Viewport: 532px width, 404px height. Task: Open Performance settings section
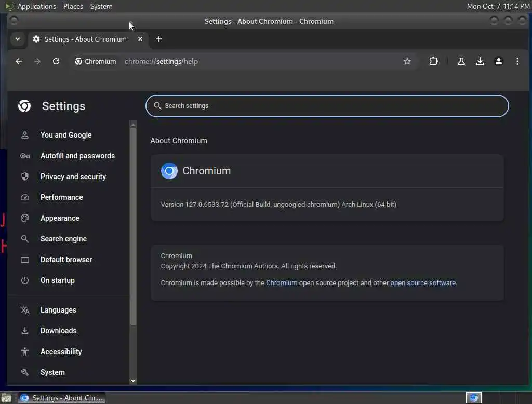[61, 197]
